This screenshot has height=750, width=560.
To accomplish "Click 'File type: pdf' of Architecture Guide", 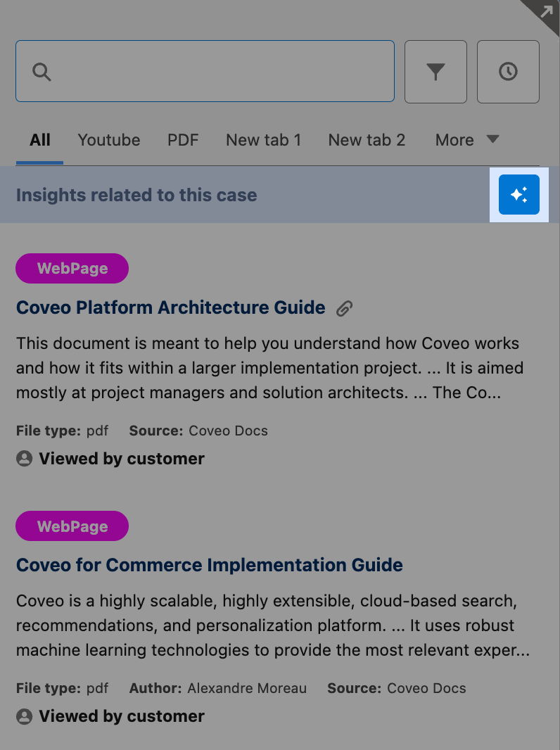I will pyautogui.click(x=62, y=431).
